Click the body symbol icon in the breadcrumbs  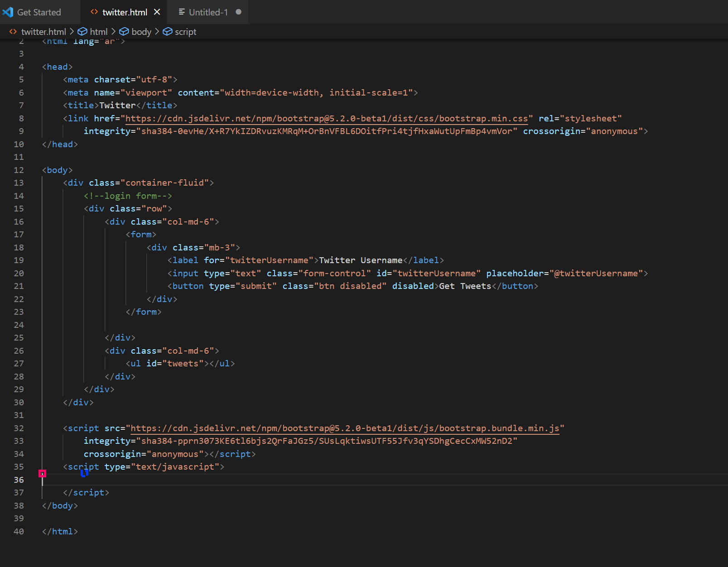coord(124,32)
